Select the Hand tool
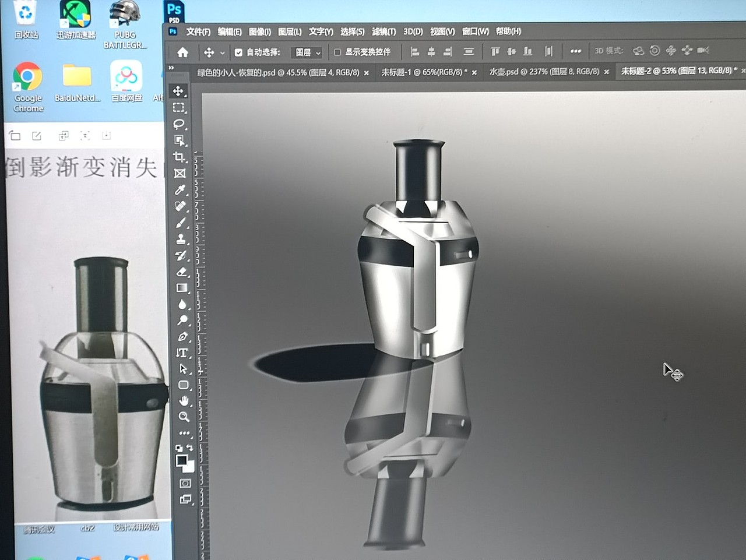Viewport: 746px width, 560px height. (x=184, y=401)
